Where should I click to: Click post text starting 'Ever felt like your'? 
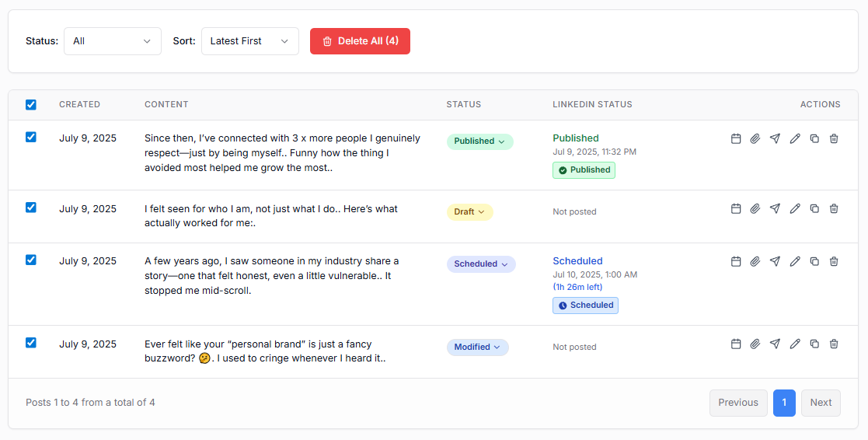tap(265, 351)
